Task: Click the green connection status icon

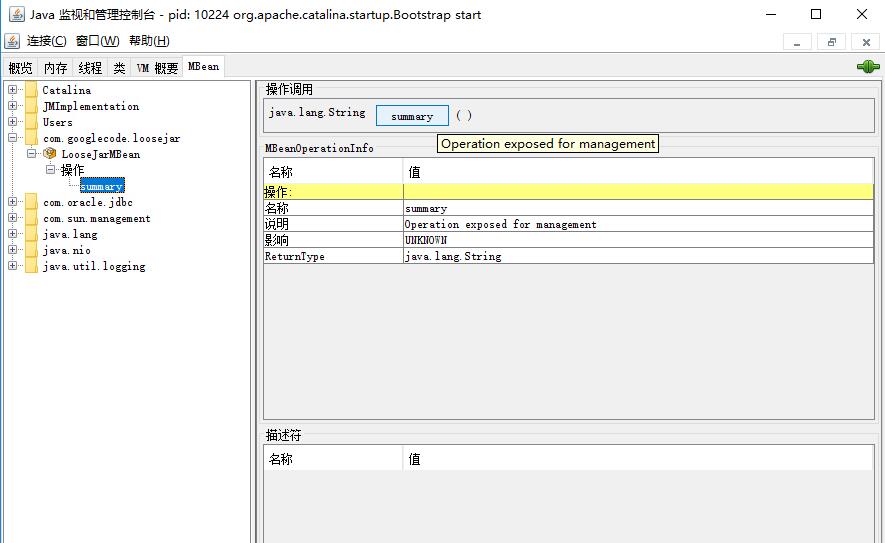Action: point(866,67)
